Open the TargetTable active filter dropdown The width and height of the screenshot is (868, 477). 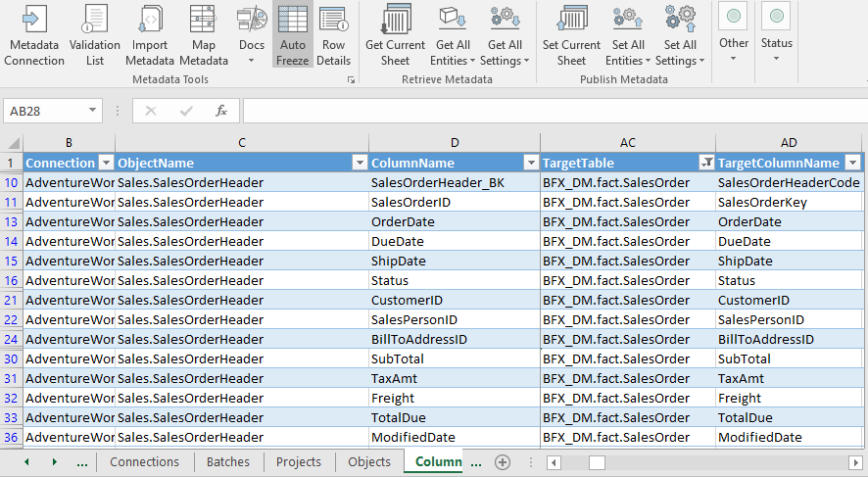pos(706,163)
